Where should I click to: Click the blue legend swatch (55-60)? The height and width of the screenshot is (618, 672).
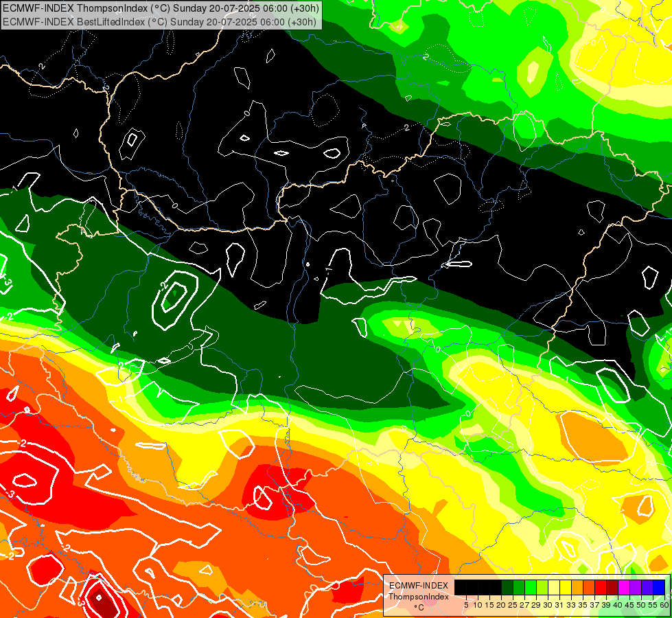pos(659,587)
